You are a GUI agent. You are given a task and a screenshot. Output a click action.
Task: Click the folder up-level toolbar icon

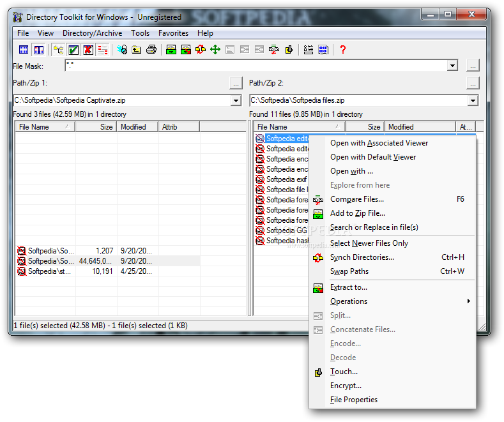137,49
